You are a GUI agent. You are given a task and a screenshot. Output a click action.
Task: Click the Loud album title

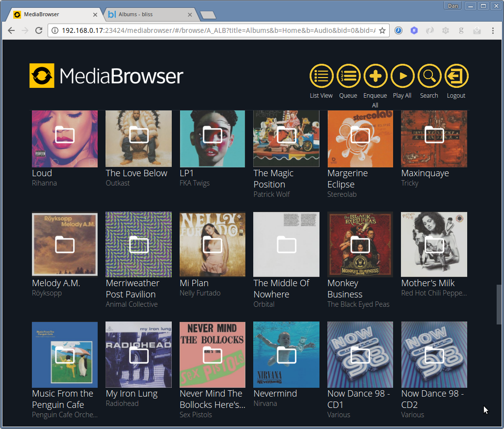click(x=42, y=173)
